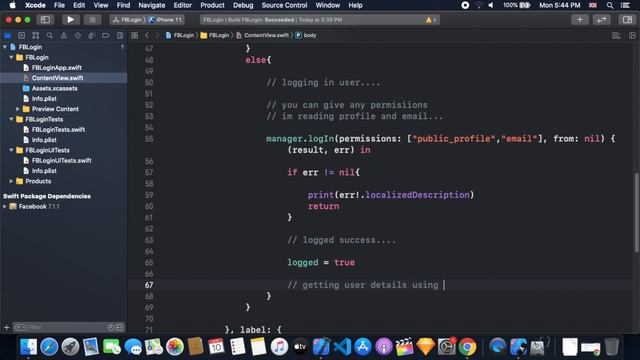Open Info.plist under FBLoginUITests
Image resolution: width=640 pixels, height=360 pixels.
click(44, 171)
